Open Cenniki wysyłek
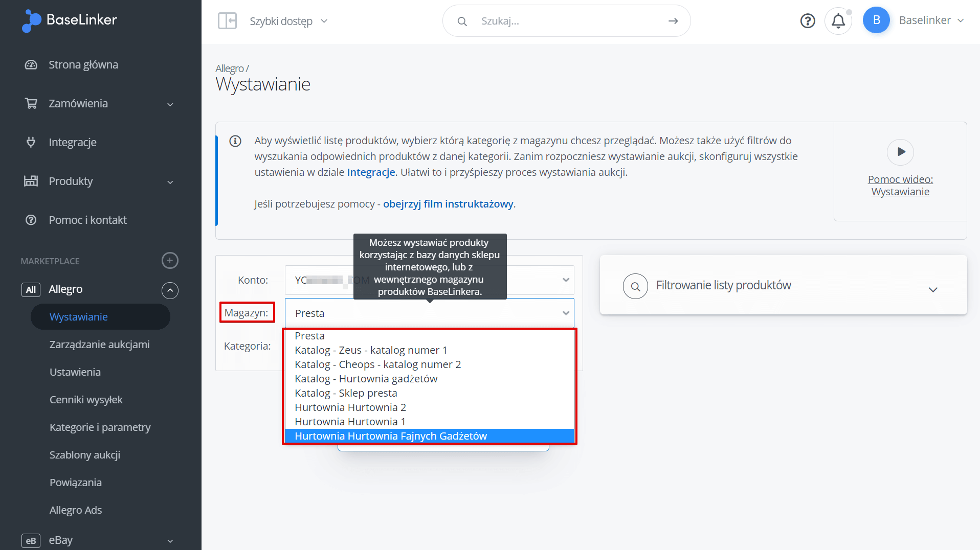980x550 pixels. point(86,400)
